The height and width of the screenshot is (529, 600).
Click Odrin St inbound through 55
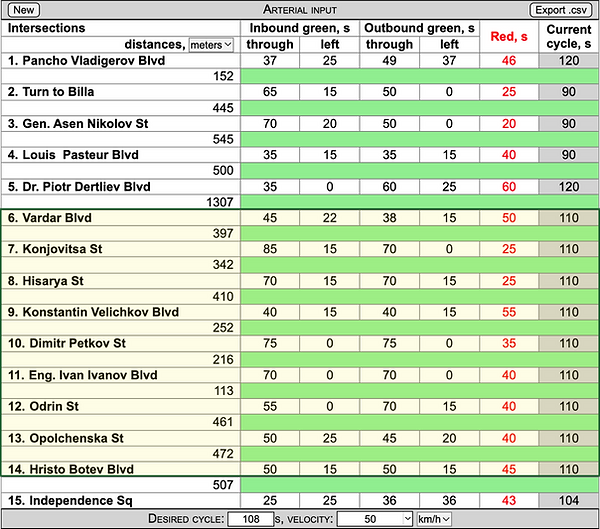[x=270, y=407]
